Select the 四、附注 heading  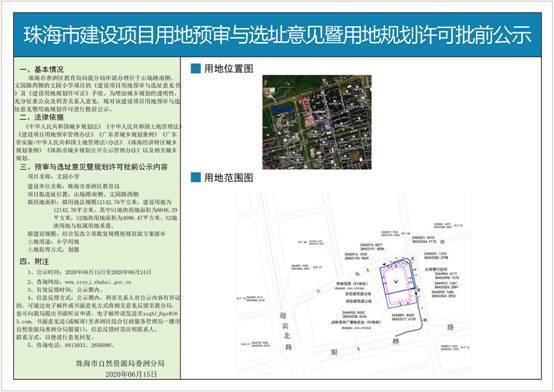point(34,262)
